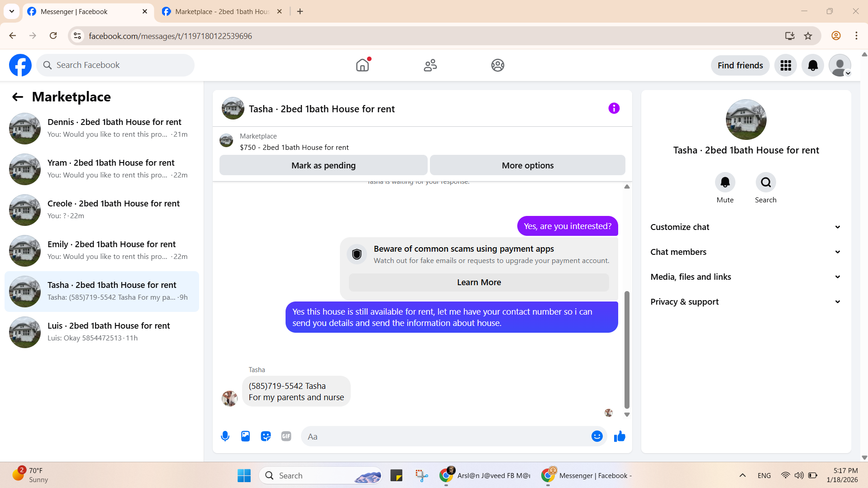Open the account profile avatar menu
The height and width of the screenshot is (488, 868).
tap(840, 66)
